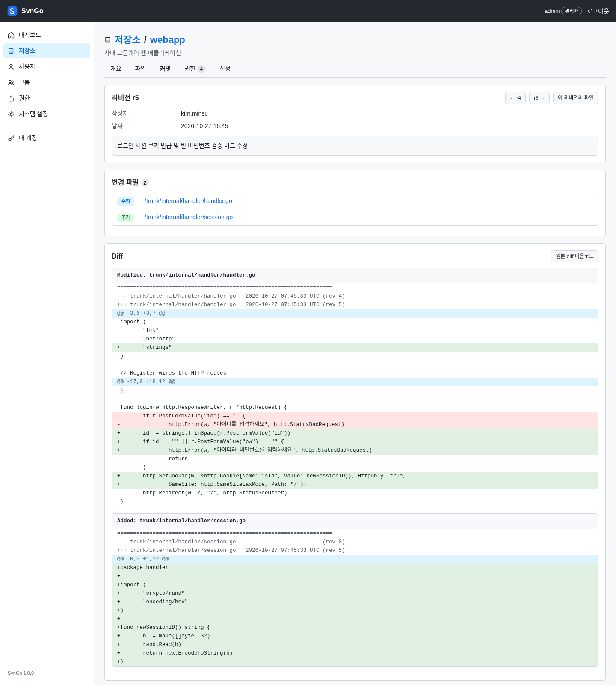Open /trunk/internal/handler/session.go file link
This screenshot has height=685, width=616.
tap(189, 217)
